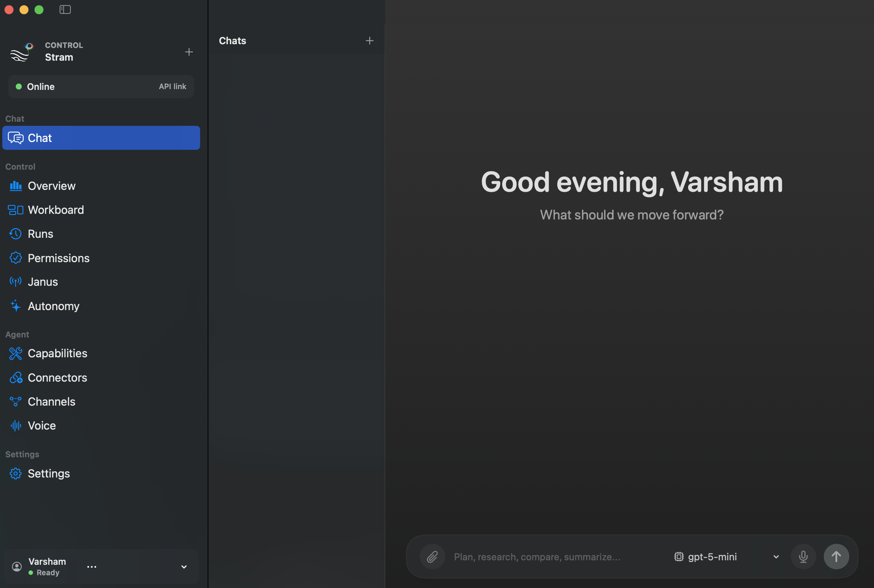Click the Voice waveform icon
874x588 pixels.
click(x=16, y=425)
